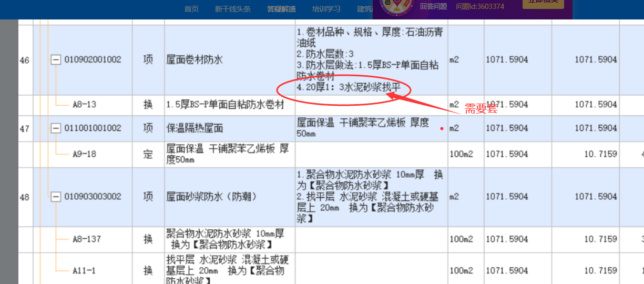Image resolution: width=644 pixels, height=284 pixels.
Task: Click quantity 10.7159 of A9-18
Action: click(x=600, y=154)
